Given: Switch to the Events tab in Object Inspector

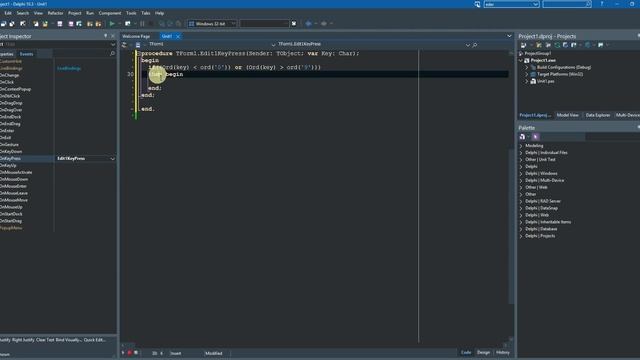Looking at the screenshot, I should (x=26, y=54).
